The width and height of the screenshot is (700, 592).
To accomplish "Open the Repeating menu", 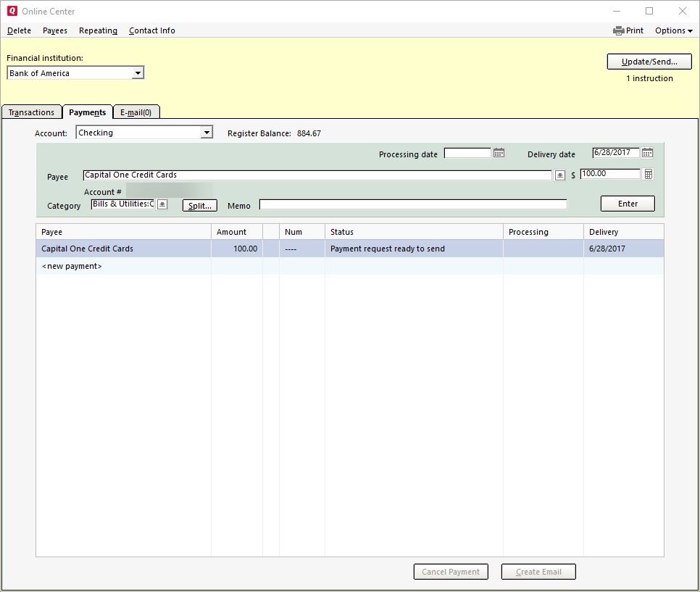I will pos(98,30).
